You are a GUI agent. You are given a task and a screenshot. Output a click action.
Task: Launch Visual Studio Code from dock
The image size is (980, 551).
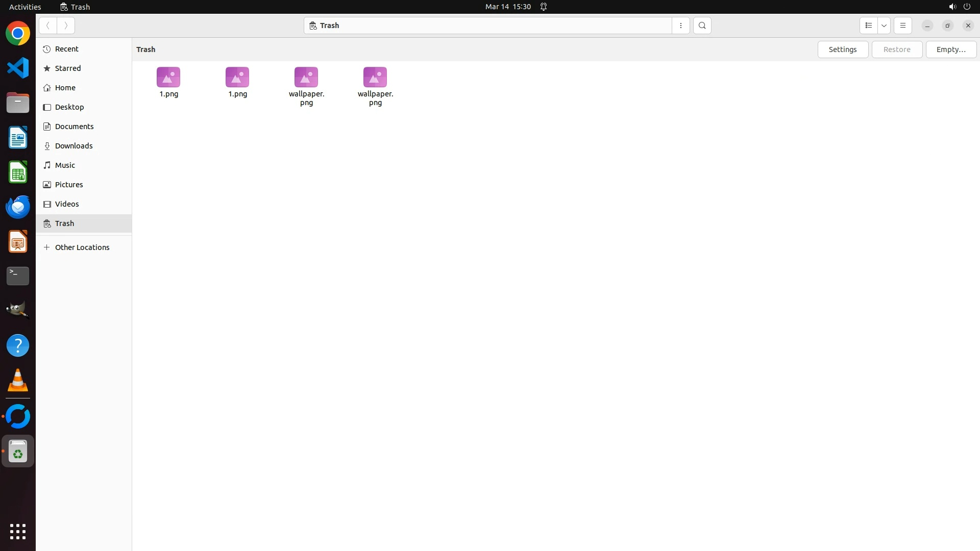[x=18, y=68]
